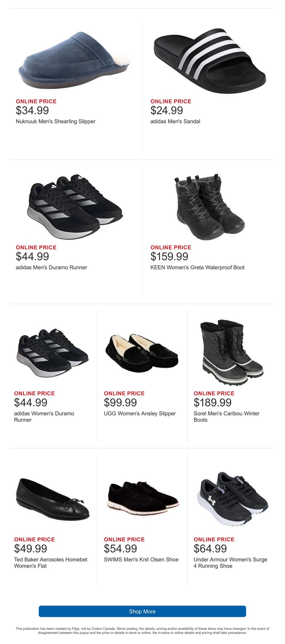Click the $159.99 KEEN boot price
This screenshot has width=285, height=644.
169,257
